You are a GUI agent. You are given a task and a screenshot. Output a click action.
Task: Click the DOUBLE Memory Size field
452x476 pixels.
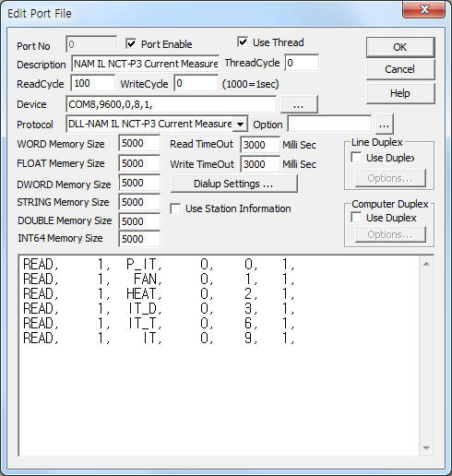point(139,221)
